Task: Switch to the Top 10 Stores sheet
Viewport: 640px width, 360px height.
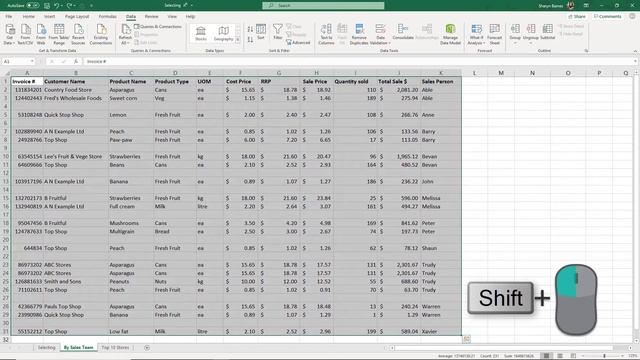Action: coord(115,348)
